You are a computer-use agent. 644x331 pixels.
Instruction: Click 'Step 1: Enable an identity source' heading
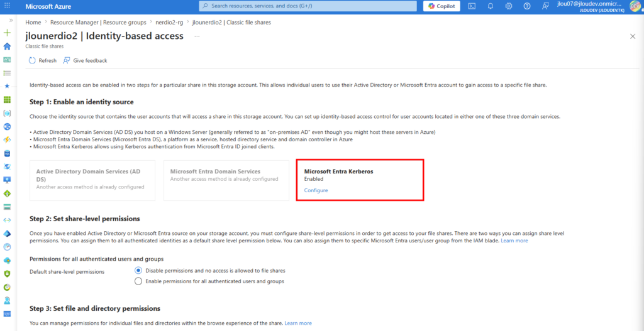pos(82,102)
